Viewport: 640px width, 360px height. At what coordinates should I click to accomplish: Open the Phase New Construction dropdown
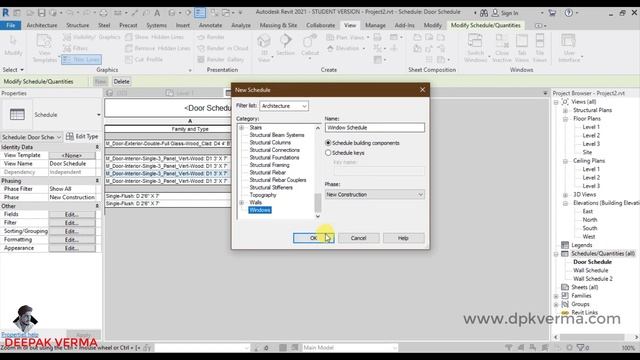(375, 195)
